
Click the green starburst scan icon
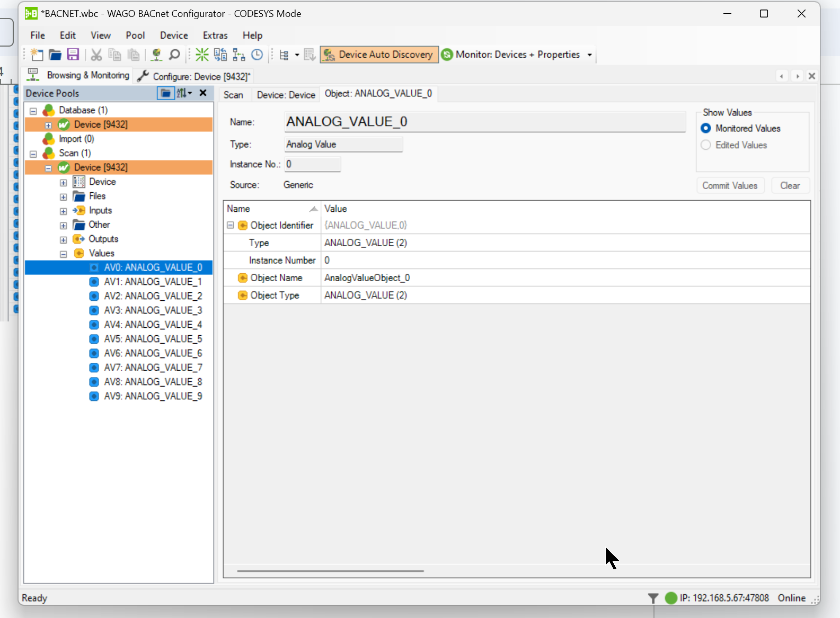click(202, 55)
